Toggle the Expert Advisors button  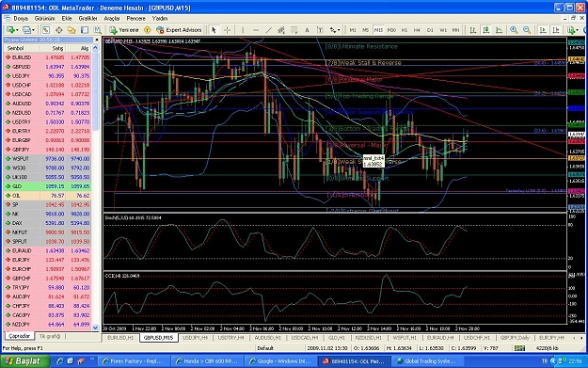click(x=179, y=30)
